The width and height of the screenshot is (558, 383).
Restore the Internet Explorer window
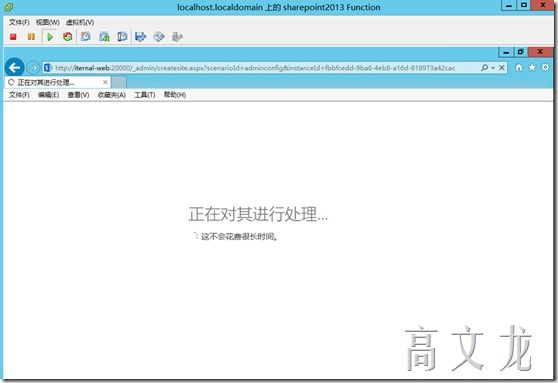tap(521, 52)
